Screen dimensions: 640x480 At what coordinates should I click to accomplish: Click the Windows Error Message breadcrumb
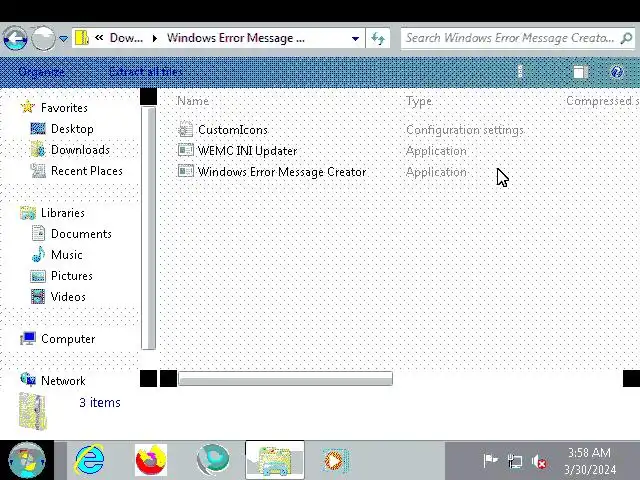236,38
